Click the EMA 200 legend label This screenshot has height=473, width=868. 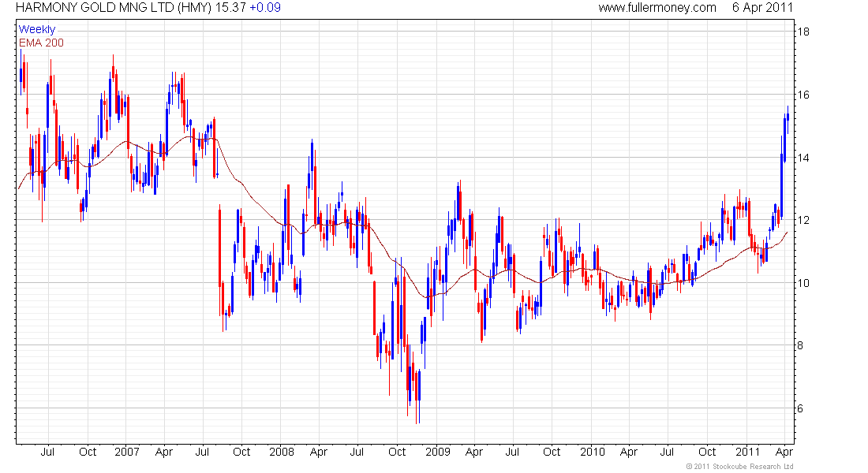coord(41,43)
